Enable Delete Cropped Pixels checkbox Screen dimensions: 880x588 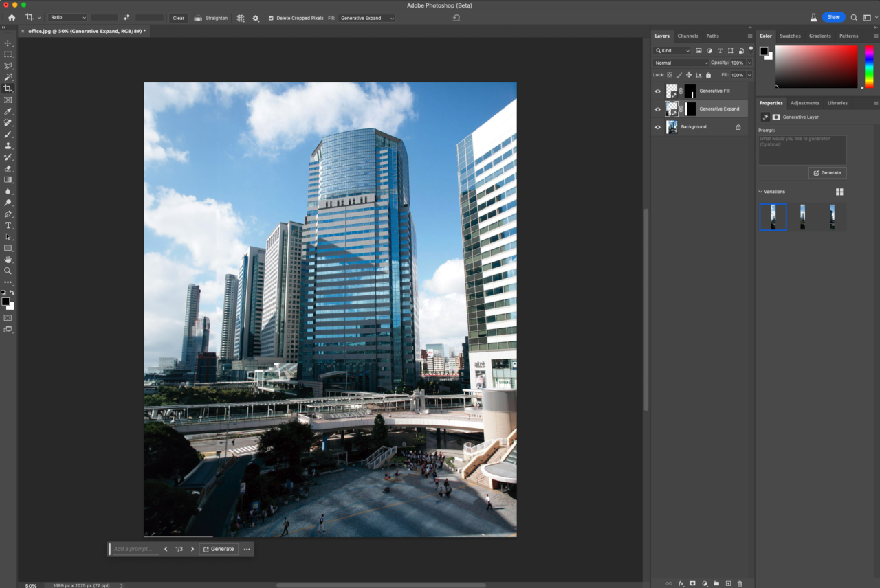click(271, 18)
